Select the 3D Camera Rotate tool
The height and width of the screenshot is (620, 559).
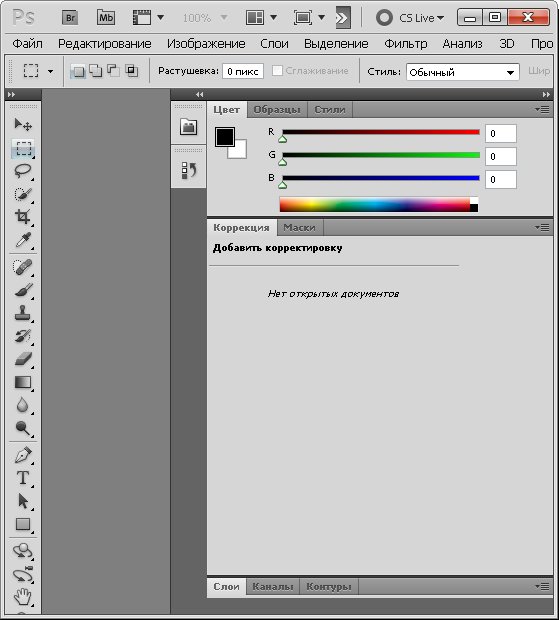click(23, 574)
